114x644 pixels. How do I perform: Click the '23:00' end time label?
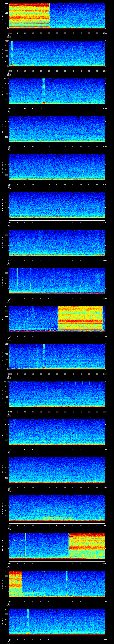coord(105,336)
